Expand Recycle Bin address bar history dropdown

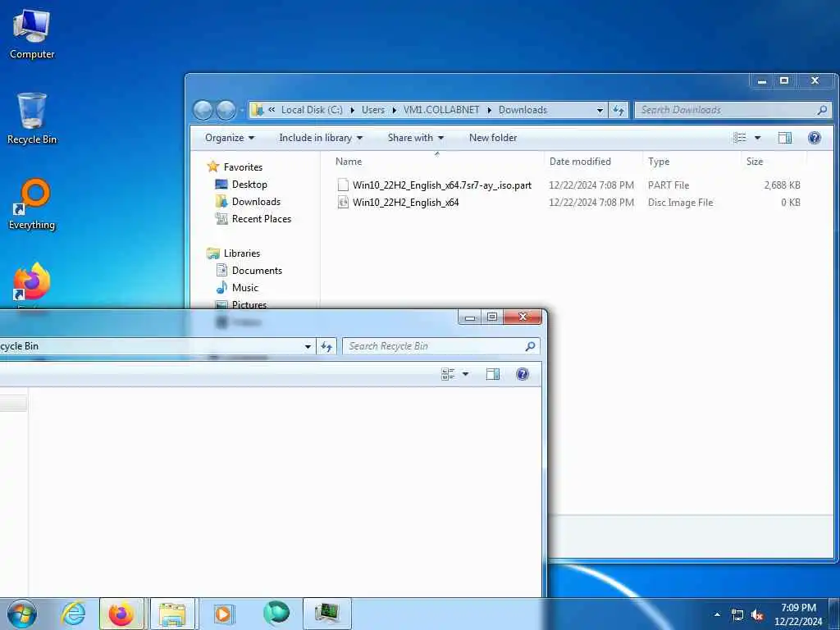pos(308,347)
